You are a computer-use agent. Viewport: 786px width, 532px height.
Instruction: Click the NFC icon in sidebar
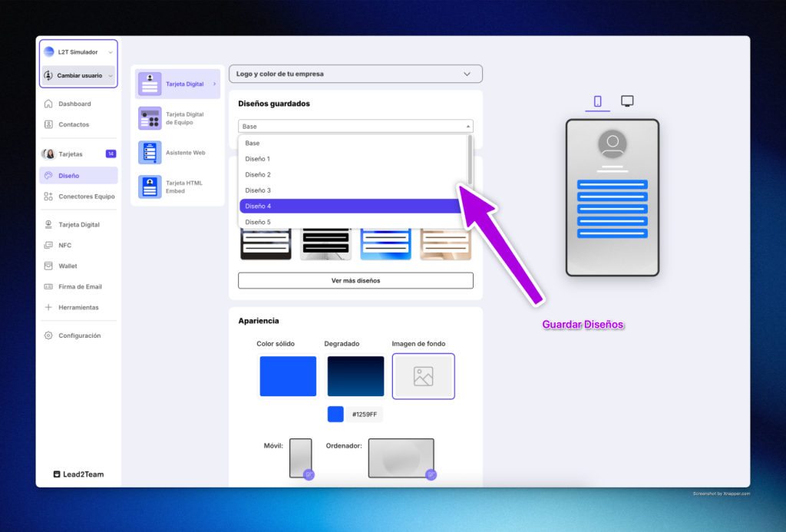coord(48,246)
